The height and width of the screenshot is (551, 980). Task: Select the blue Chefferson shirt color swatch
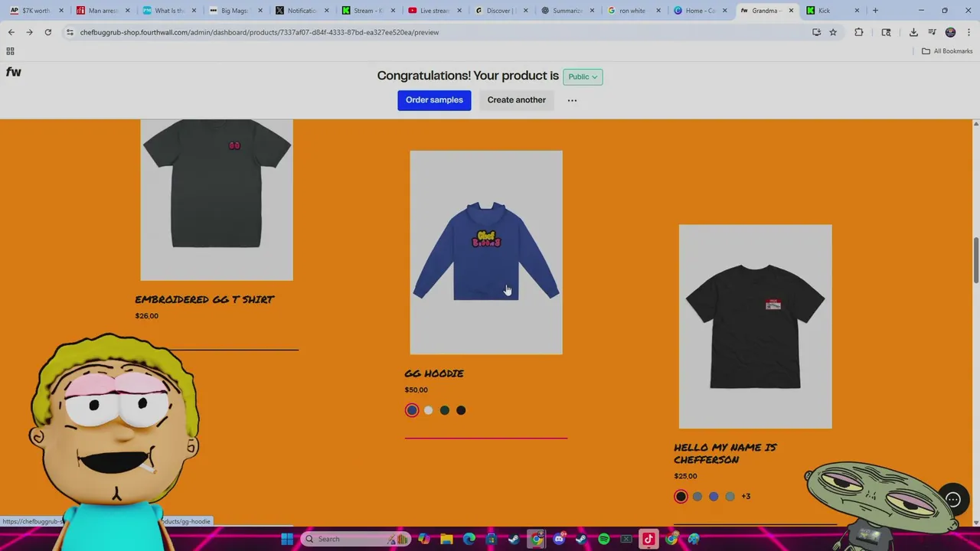(714, 497)
